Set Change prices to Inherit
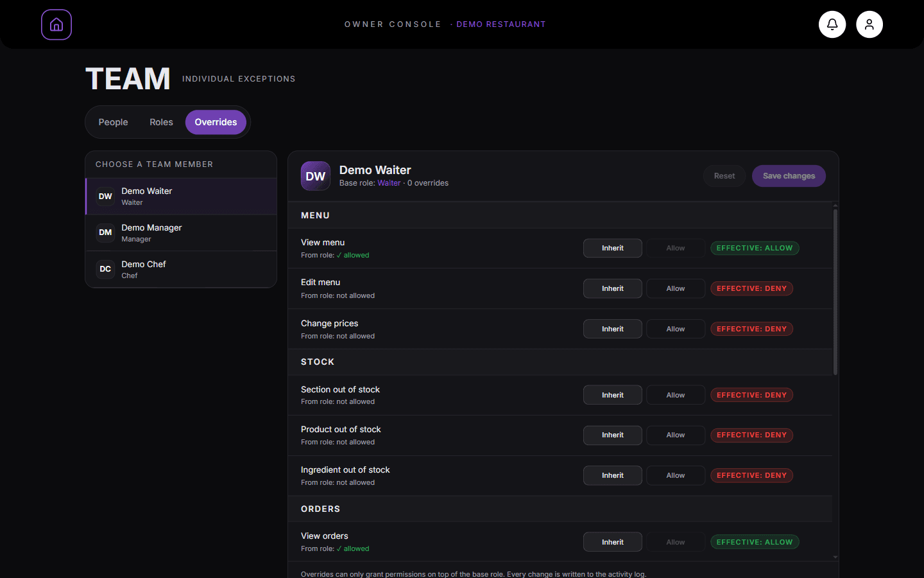Screen dimensions: 924x578 point(613,329)
